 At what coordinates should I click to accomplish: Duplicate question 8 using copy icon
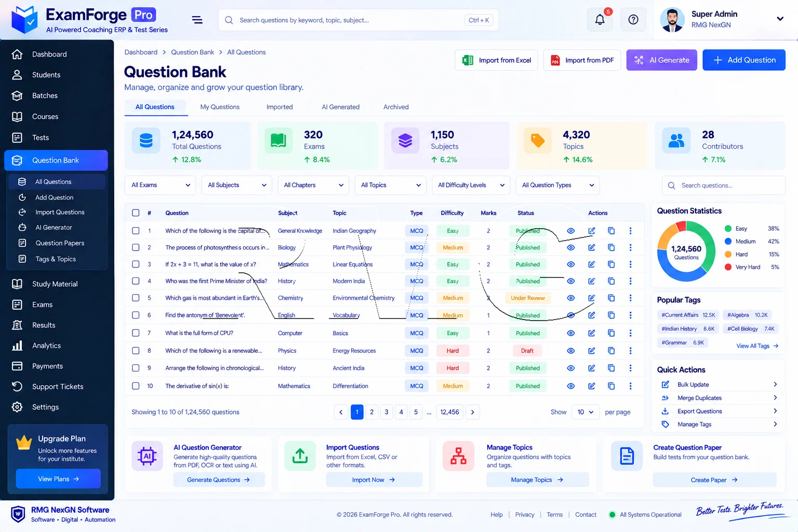pos(611,351)
